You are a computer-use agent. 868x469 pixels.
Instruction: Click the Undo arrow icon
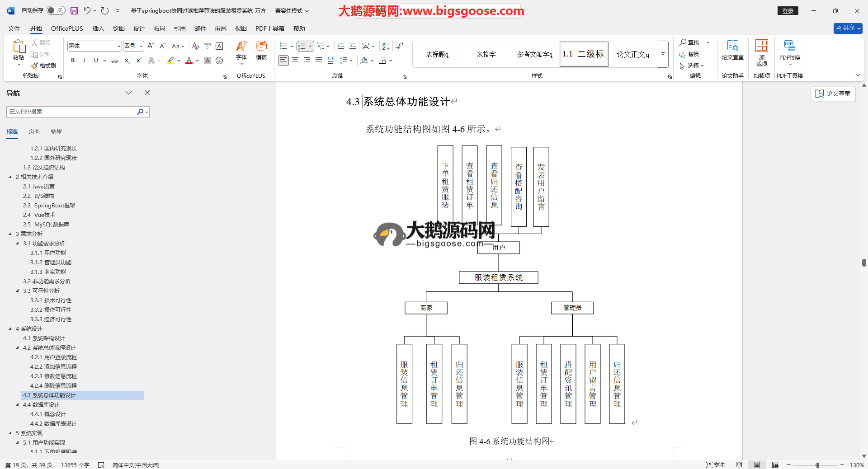(87, 10)
